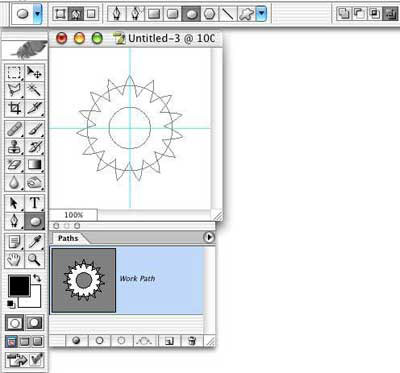The height and width of the screenshot is (373, 400).
Task: Enable Fill Pixels mode in options bar
Action: 91,14
